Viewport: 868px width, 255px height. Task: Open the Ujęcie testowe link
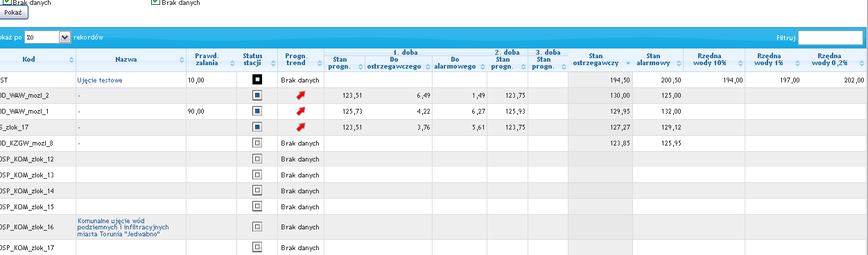point(100,80)
